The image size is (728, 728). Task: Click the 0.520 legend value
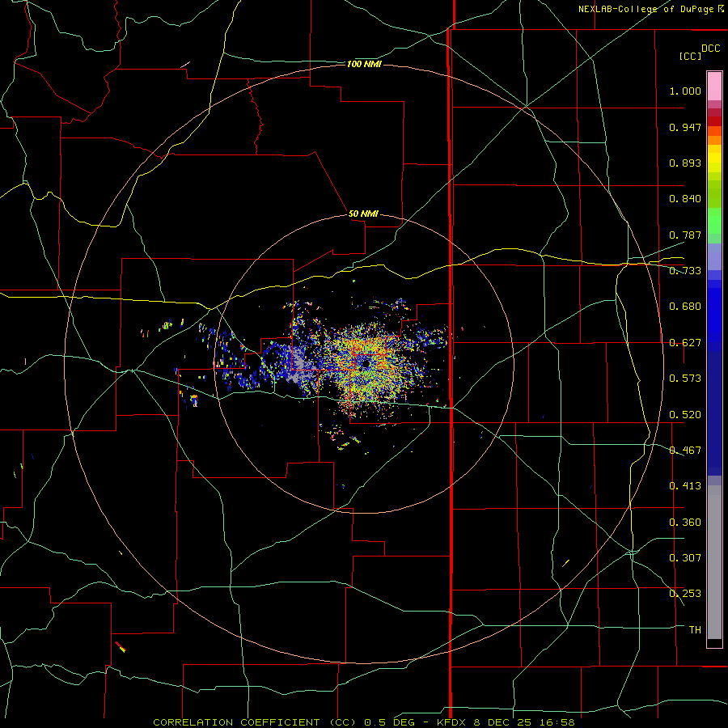[685, 415]
